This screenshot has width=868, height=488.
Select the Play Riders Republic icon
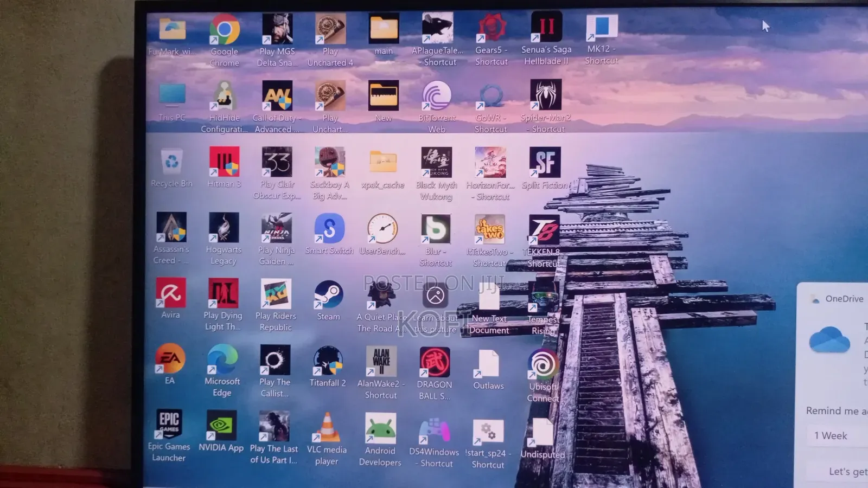[276, 294]
